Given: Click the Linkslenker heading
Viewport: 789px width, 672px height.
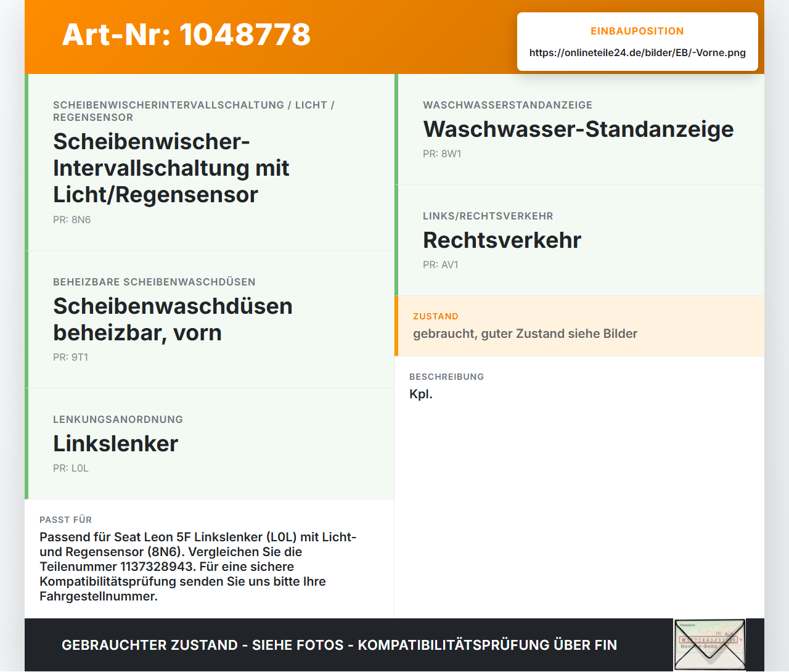Looking at the screenshot, I should click(x=115, y=443).
